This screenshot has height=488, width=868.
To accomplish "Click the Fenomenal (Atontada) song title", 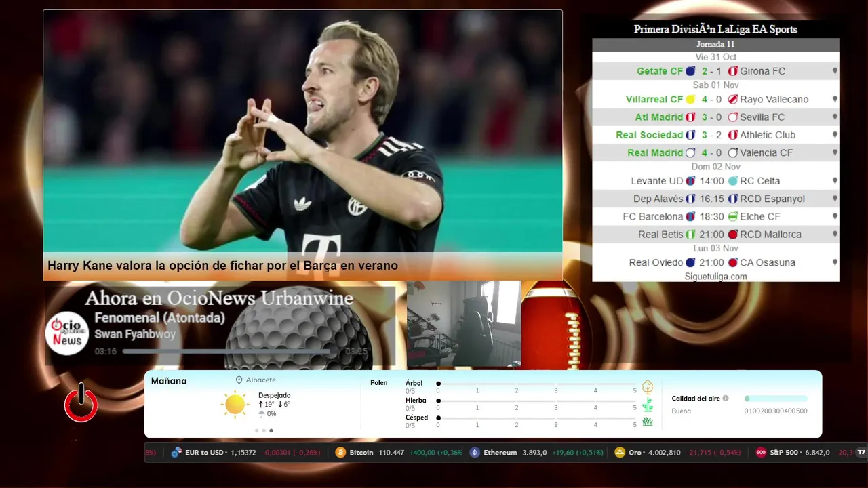I will pos(159,318).
